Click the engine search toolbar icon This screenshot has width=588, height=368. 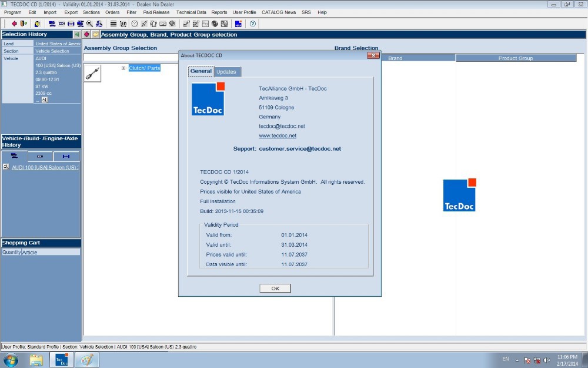62,24
